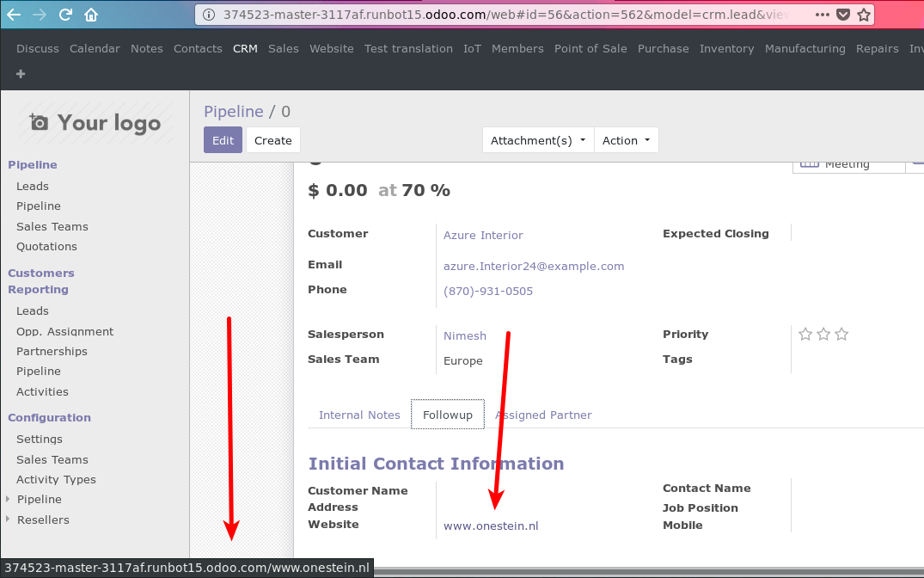Open browser home page via home icon

pyautogui.click(x=93, y=14)
